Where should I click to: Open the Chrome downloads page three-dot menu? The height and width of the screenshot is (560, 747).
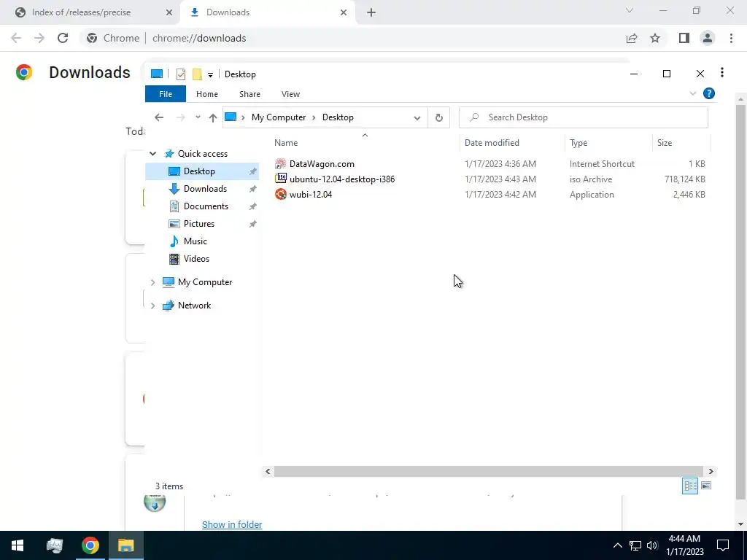coord(722,72)
